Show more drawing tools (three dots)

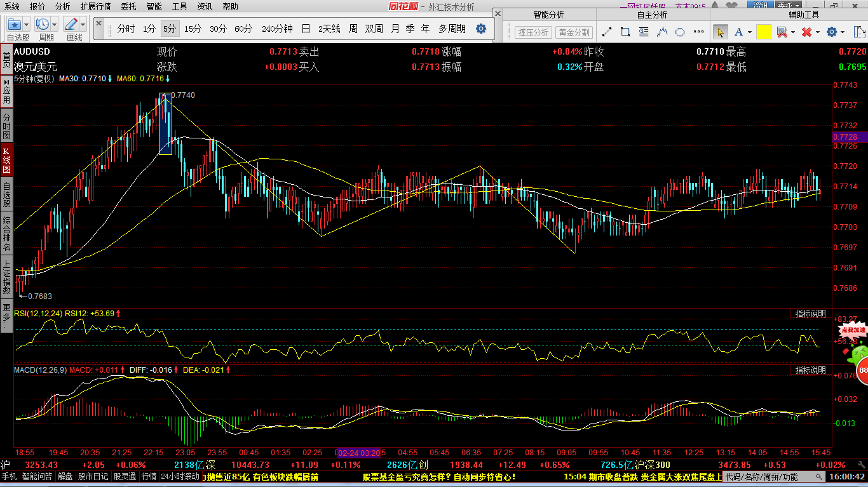(x=699, y=32)
